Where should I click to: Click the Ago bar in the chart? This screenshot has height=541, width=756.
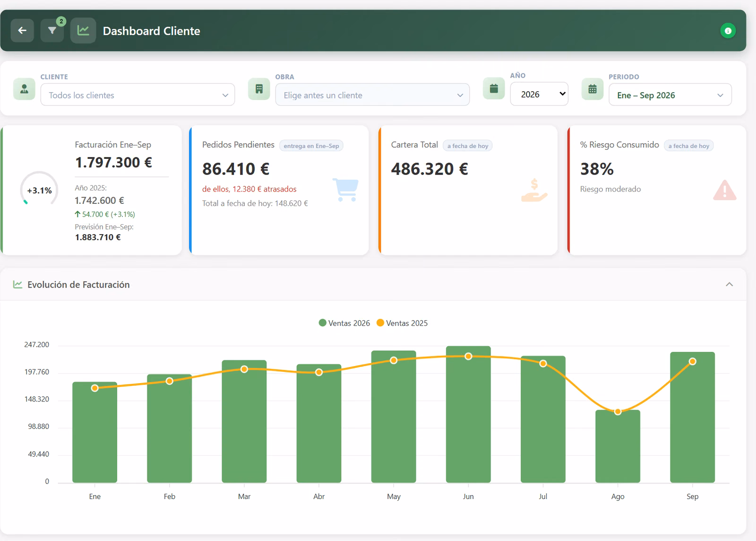click(x=618, y=446)
